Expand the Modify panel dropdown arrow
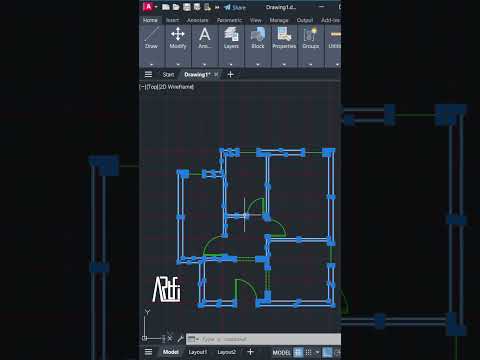Screen dimensions: 480x360 [x=178, y=64]
